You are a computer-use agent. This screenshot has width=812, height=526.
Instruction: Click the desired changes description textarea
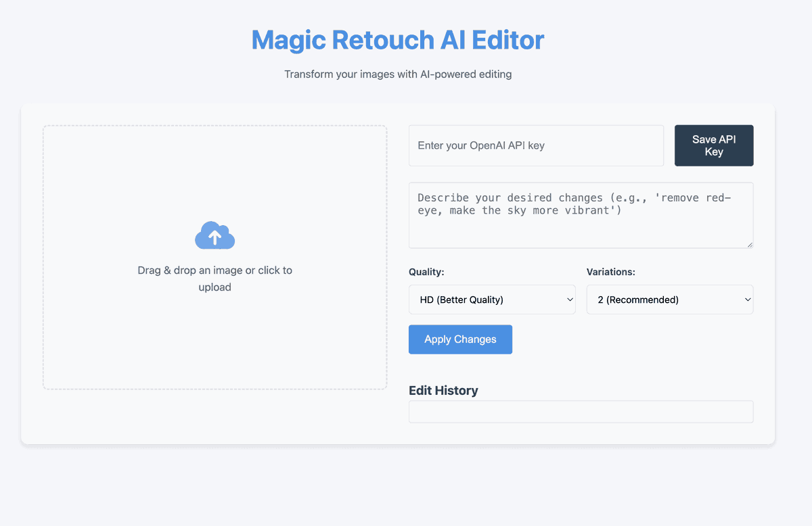coord(581,215)
